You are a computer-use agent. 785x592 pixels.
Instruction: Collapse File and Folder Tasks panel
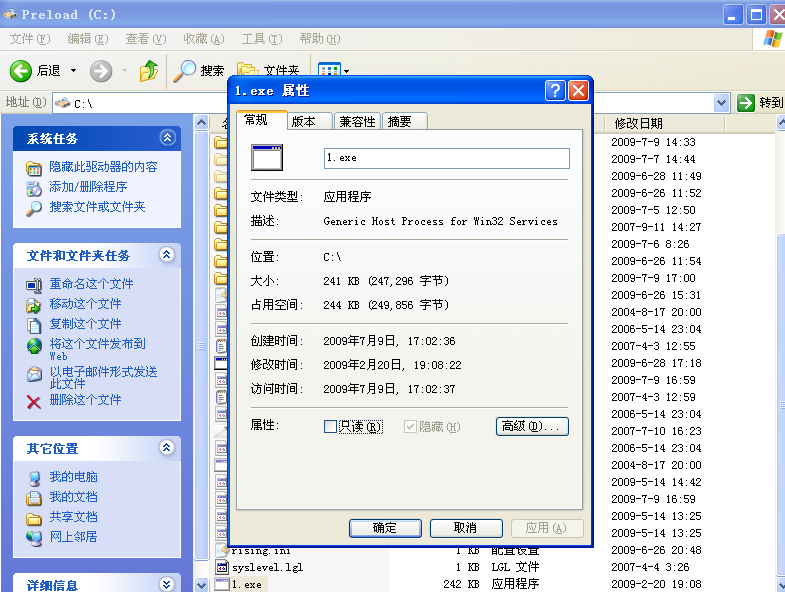[167, 254]
